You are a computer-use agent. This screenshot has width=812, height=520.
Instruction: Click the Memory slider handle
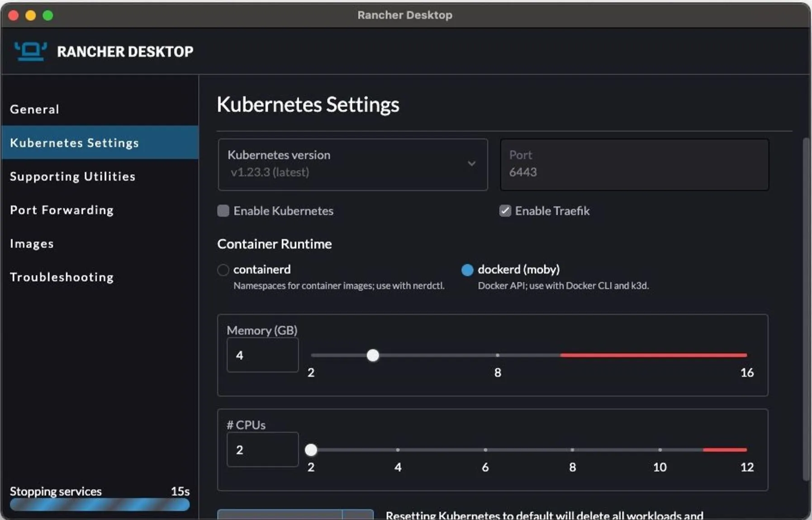373,355
